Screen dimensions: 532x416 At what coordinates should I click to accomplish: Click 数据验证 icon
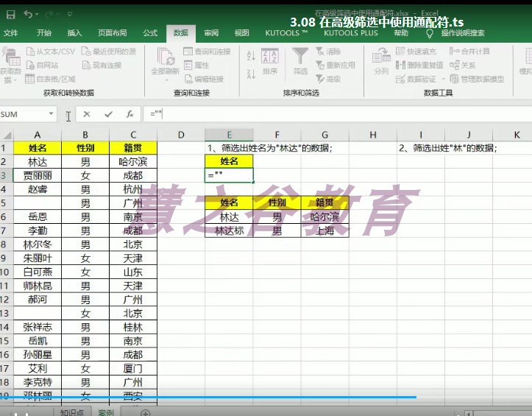pyautogui.click(x=400, y=79)
